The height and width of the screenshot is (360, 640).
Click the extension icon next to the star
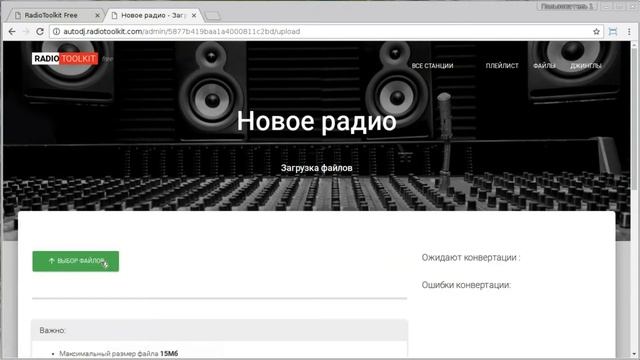613,31
